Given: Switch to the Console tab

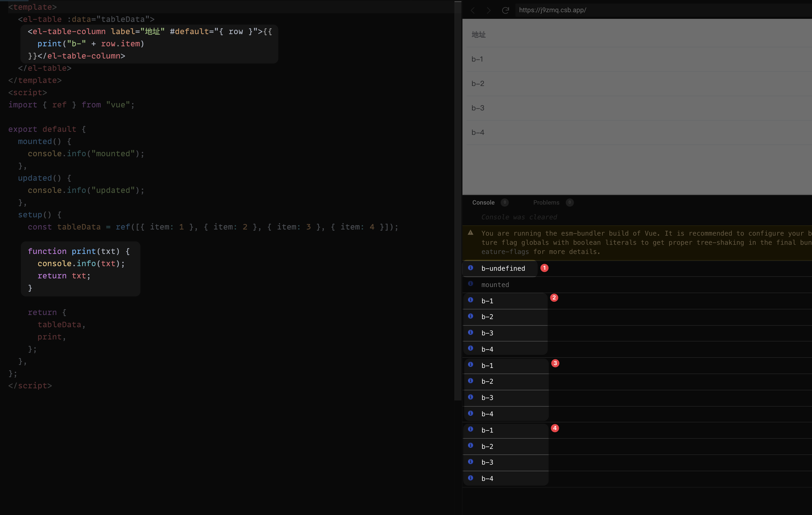Looking at the screenshot, I should point(483,202).
